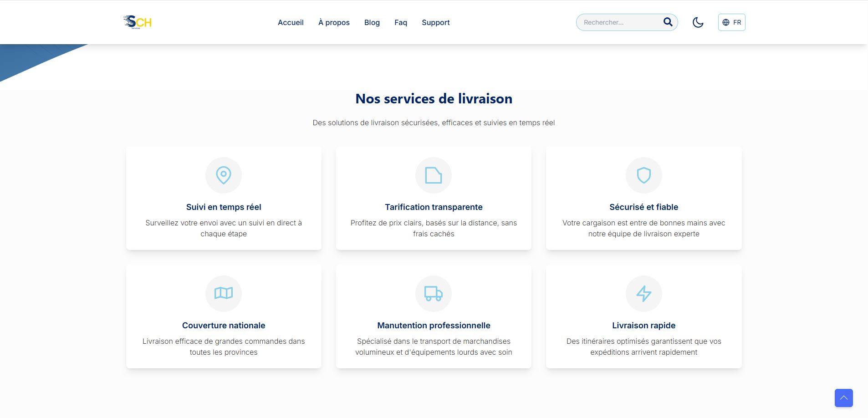Open the À propos menu item
The height and width of the screenshot is (418, 868).
coord(334,22)
